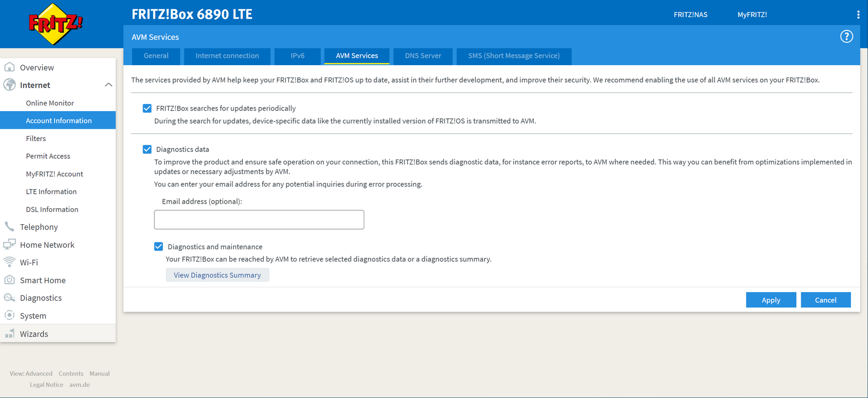
Task: Switch to the IPv6 tab
Action: (x=298, y=56)
